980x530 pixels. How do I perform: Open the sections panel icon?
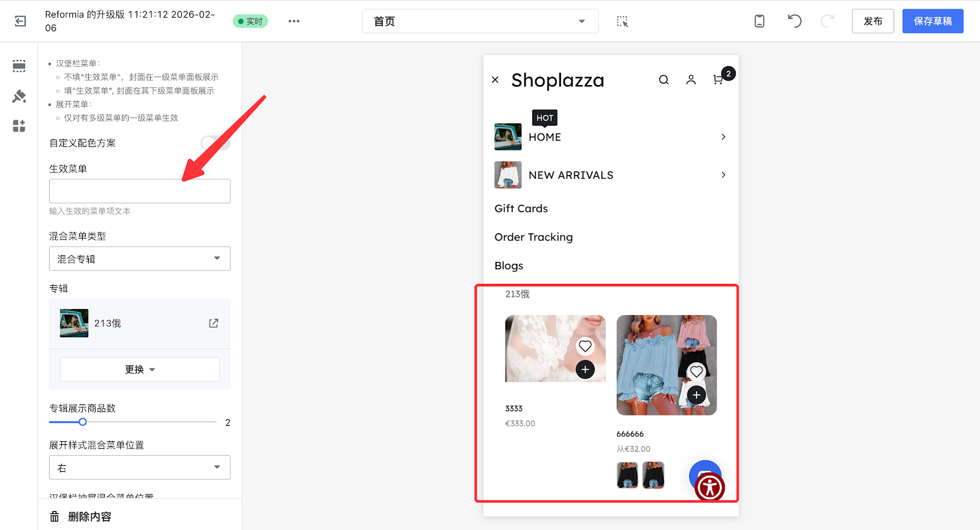click(x=19, y=66)
